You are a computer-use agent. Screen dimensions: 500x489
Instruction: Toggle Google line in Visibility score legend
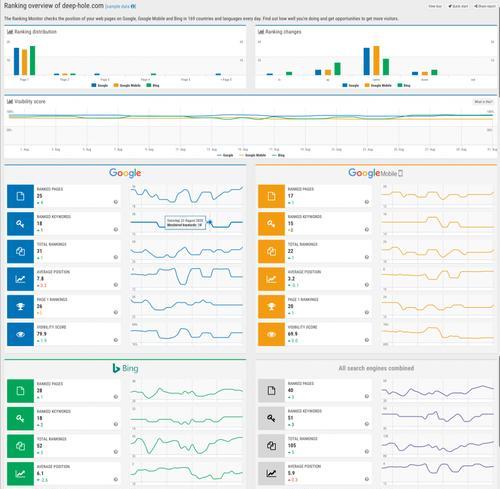tap(225, 155)
